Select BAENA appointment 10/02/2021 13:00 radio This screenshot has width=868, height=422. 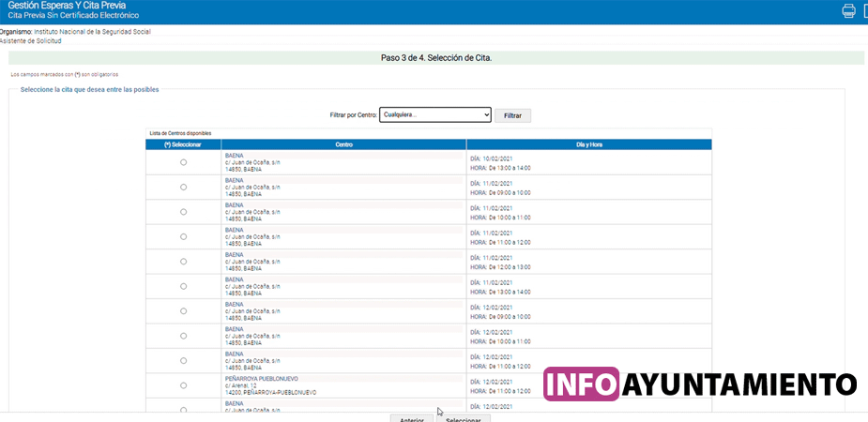183,162
